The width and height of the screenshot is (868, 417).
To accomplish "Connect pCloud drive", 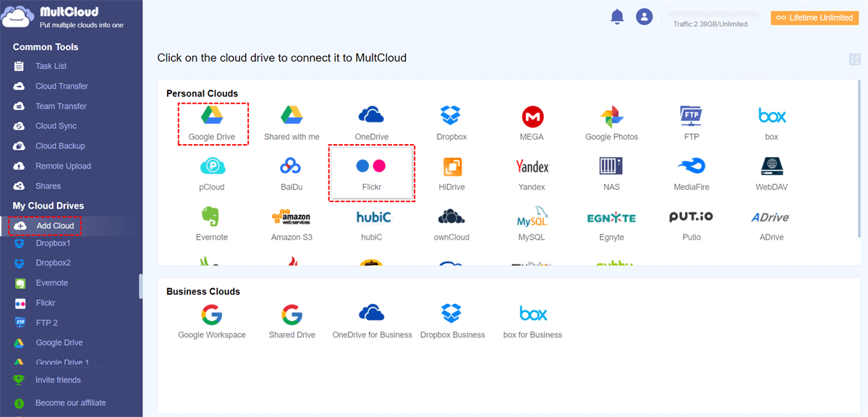I will (212, 173).
